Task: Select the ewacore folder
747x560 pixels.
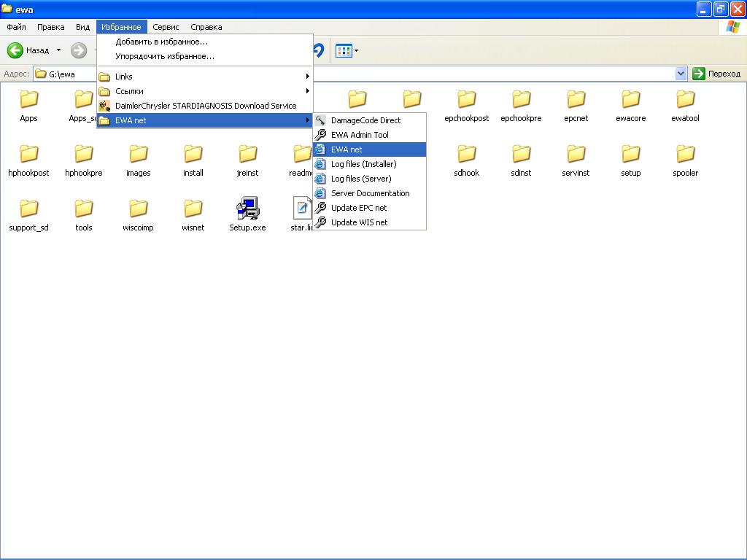Action: click(x=631, y=106)
